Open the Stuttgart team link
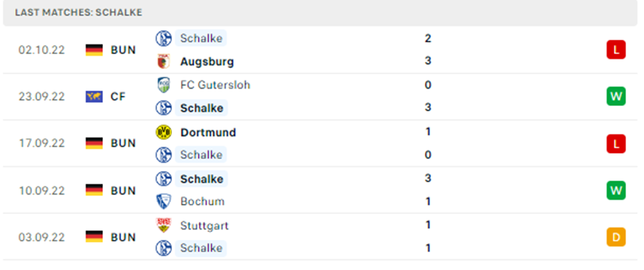The image size is (644, 270). click(204, 226)
